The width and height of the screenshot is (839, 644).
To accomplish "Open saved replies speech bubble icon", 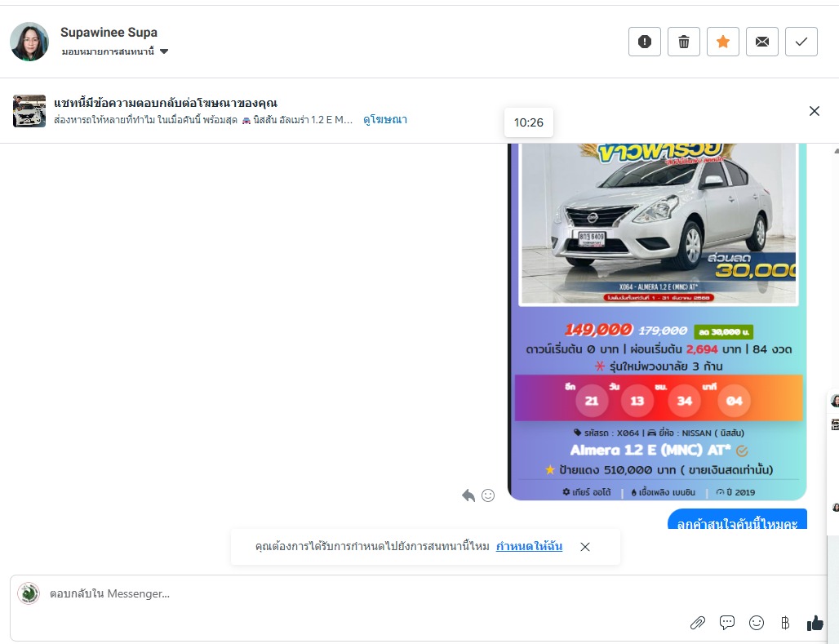I will tap(726, 623).
